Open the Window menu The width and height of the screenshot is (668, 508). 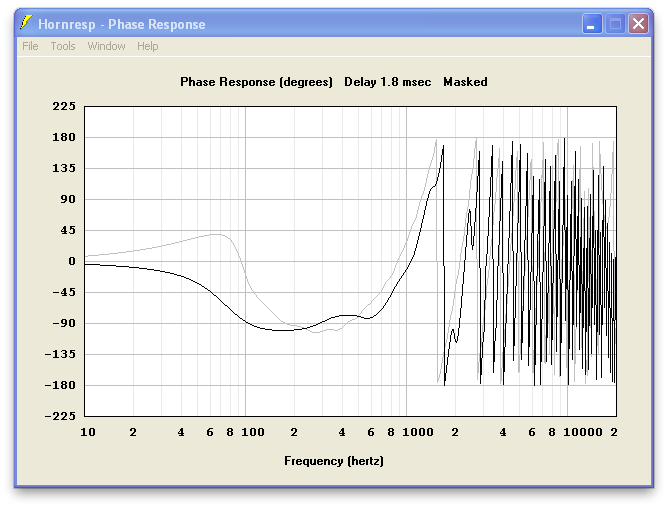pos(106,46)
